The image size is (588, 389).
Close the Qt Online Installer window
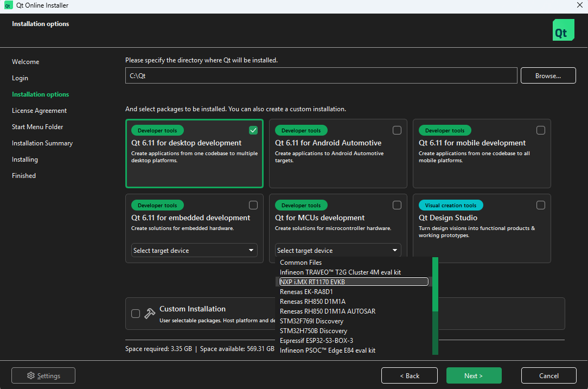(579, 5)
